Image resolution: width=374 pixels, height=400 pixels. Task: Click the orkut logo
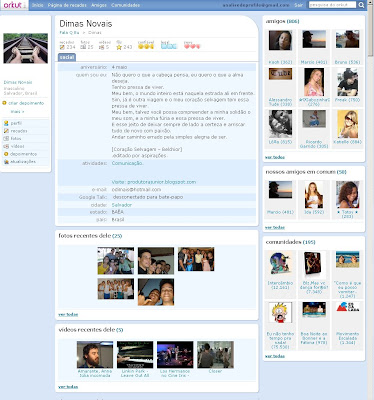point(14,5)
